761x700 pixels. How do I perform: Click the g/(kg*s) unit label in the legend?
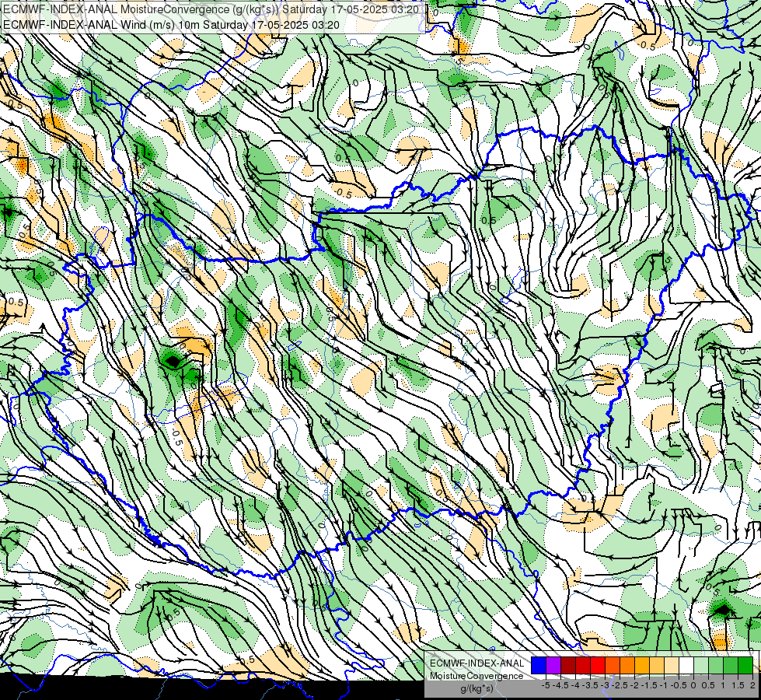point(477,689)
